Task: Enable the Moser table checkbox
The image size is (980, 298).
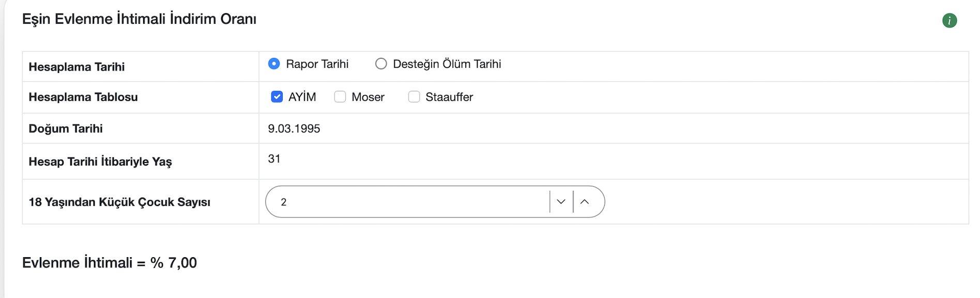Action: pos(340,97)
